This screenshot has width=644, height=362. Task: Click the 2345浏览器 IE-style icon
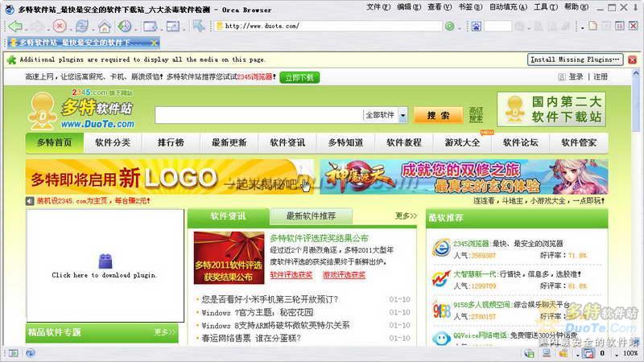(441, 248)
